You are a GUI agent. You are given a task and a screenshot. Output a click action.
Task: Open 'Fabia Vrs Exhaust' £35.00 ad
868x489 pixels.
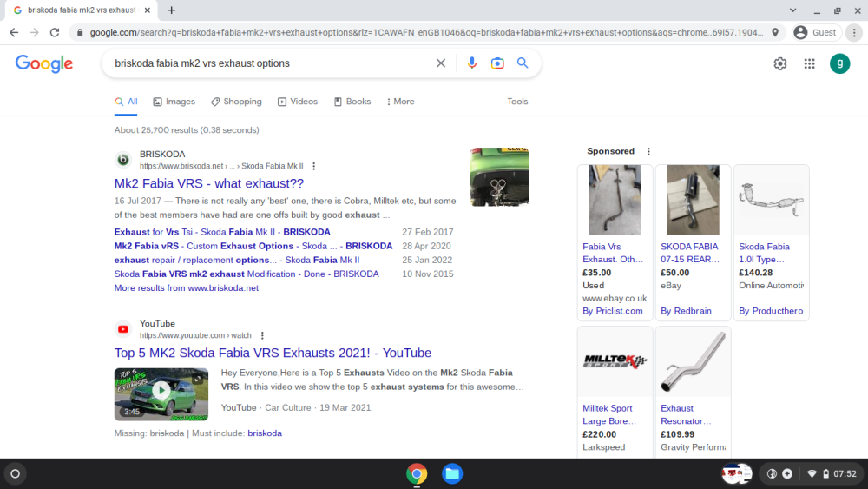(x=613, y=253)
